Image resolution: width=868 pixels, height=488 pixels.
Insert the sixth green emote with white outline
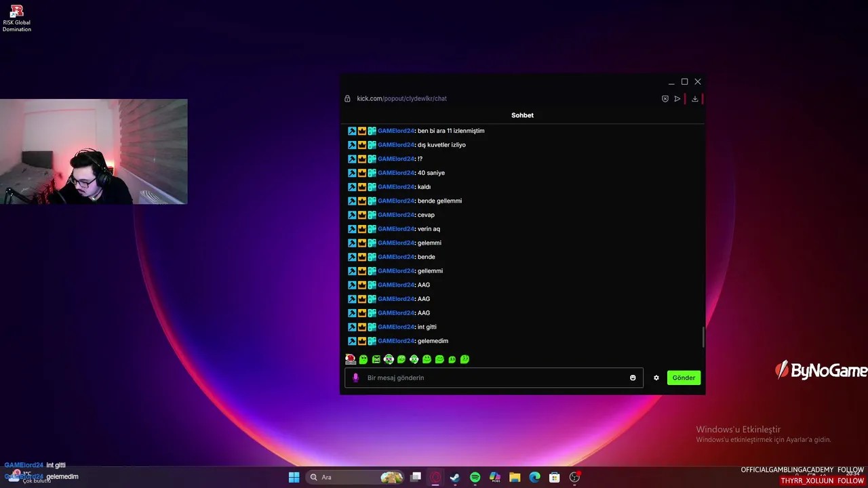pos(414,359)
